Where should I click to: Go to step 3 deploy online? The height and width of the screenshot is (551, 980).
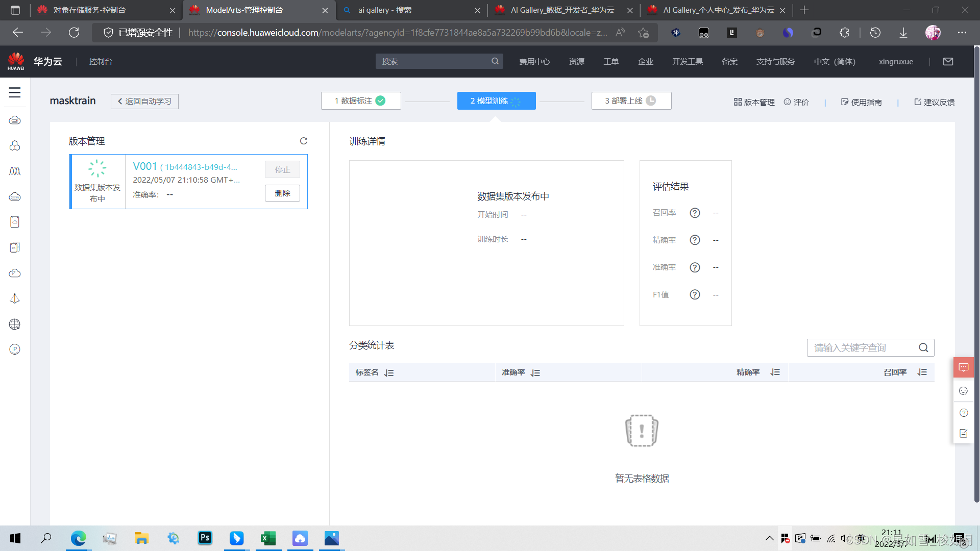[x=631, y=101]
